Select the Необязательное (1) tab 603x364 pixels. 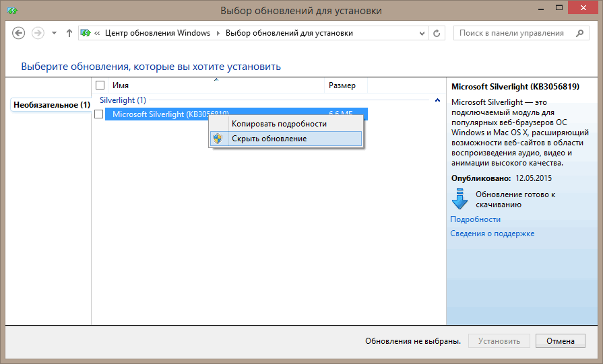pos(51,105)
